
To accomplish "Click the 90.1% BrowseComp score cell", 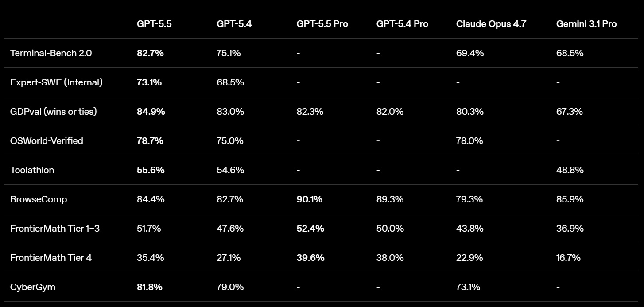I will [309, 199].
